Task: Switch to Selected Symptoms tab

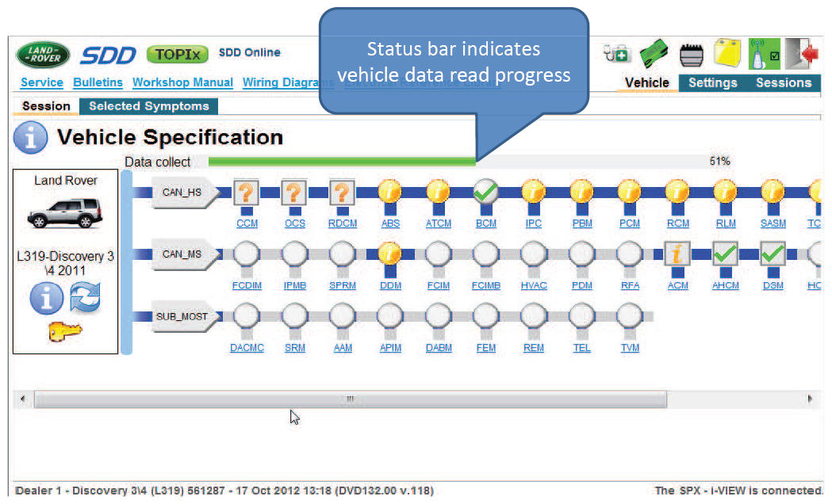Action: (x=148, y=106)
